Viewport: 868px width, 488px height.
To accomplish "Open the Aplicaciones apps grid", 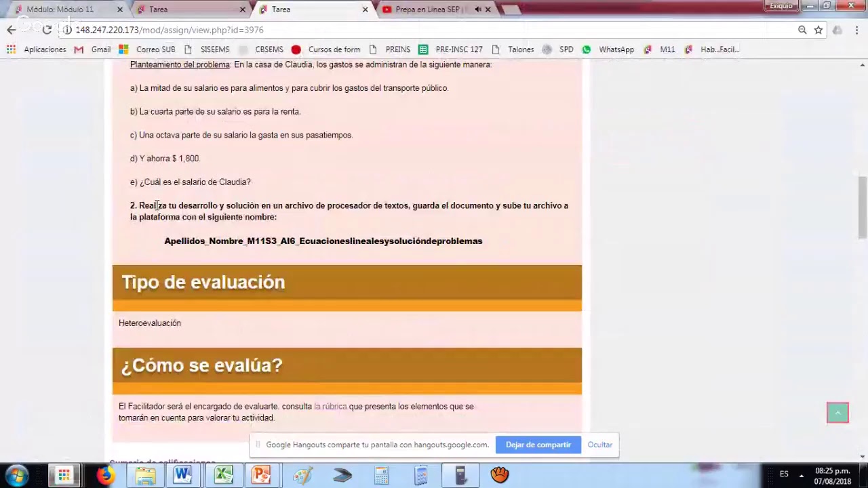I will click(36, 49).
